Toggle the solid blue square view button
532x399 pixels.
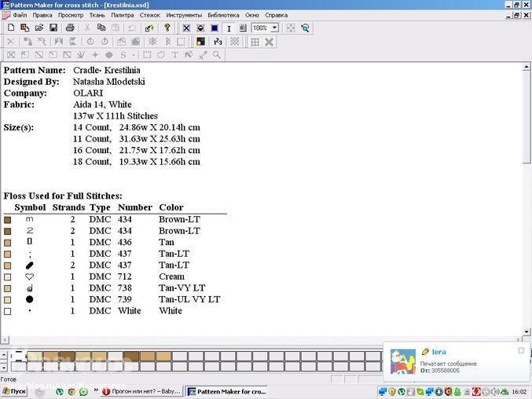click(x=215, y=27)
